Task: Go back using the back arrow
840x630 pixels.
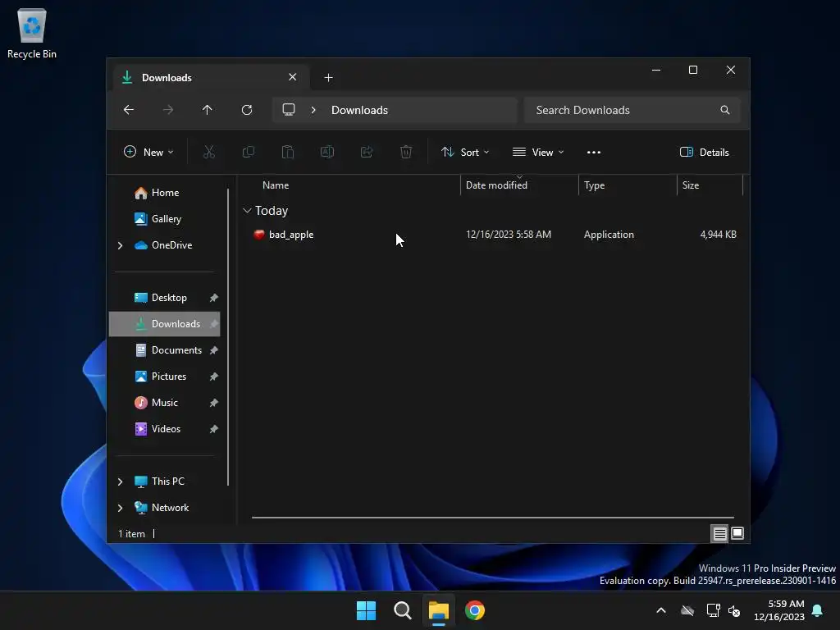Action: tap(129, 110)
